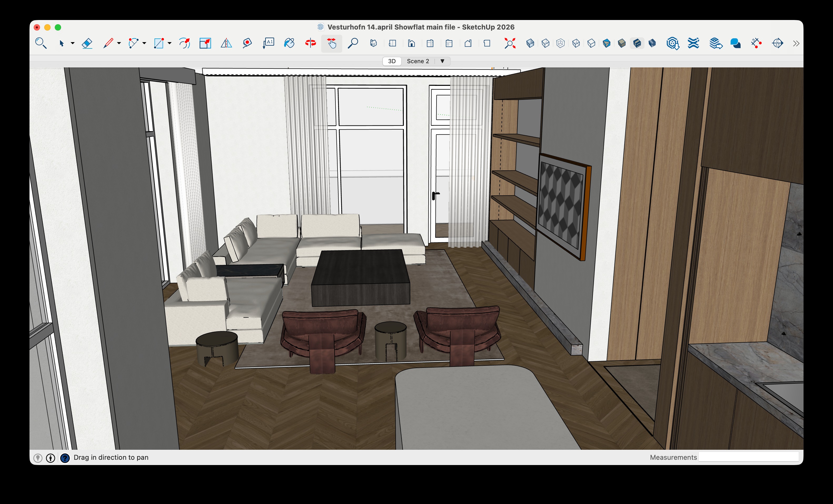
Task: Choose the Orbit tool
Action: tap(310, 43)
